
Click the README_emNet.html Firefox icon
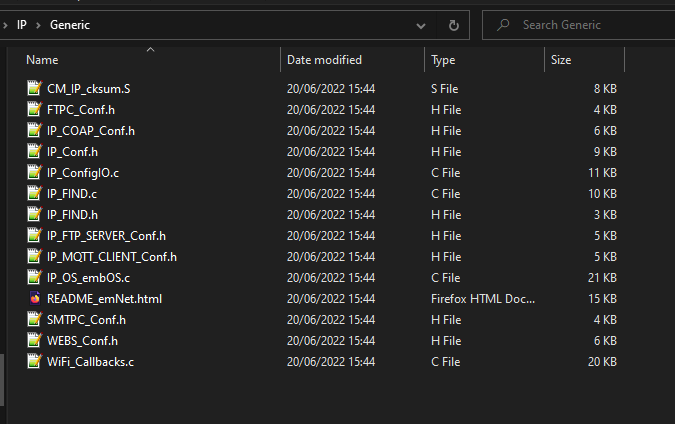click(x=35, y=299)
